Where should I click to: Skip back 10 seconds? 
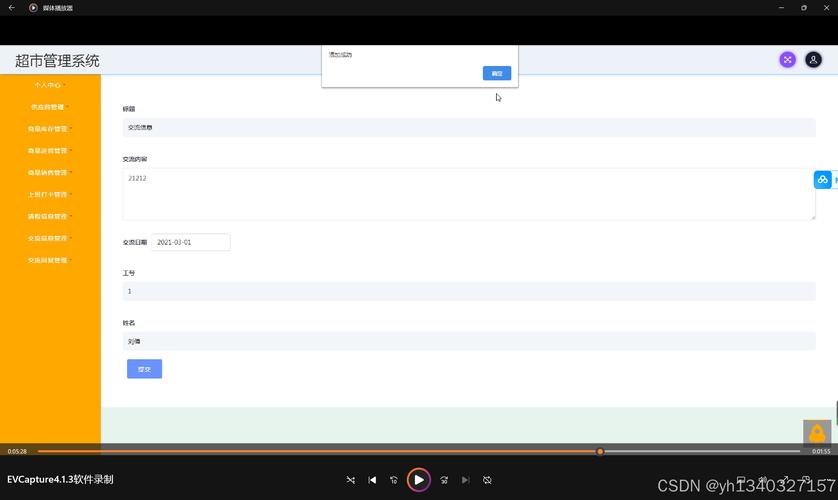pos(394,480)
